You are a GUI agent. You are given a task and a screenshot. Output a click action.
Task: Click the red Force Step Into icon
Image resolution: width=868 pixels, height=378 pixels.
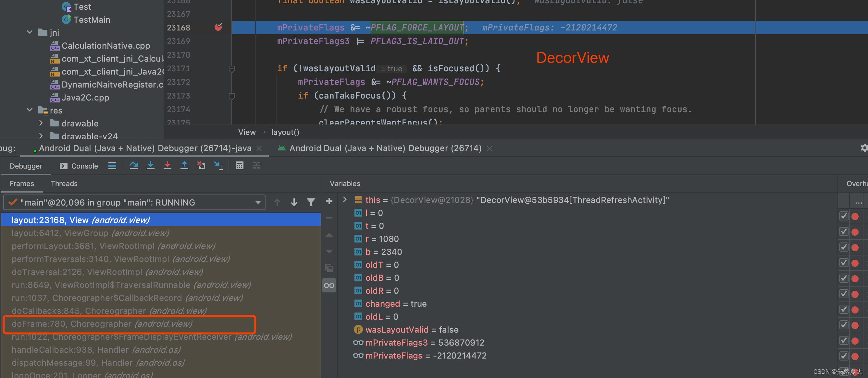pyautogui.click(x=167, y=166)
